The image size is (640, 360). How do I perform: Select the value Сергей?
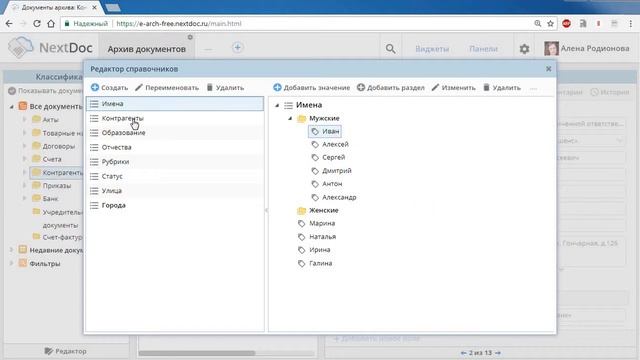pos(333,158)
